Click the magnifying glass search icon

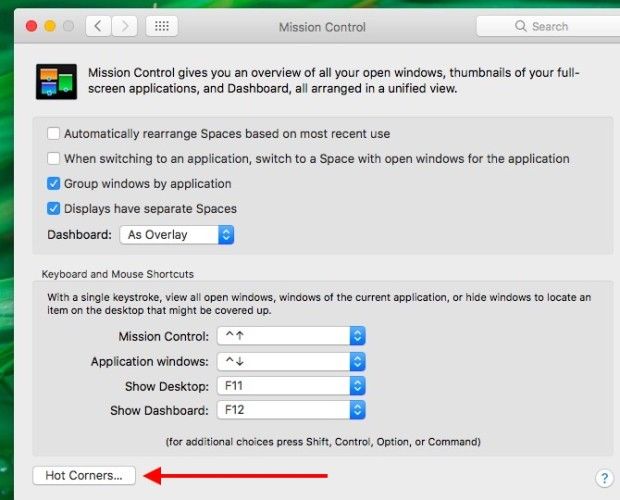pos(521,26)
